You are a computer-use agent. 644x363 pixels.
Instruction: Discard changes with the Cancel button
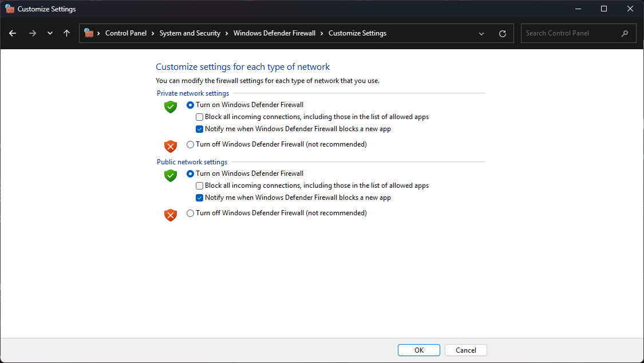[466, 350]
